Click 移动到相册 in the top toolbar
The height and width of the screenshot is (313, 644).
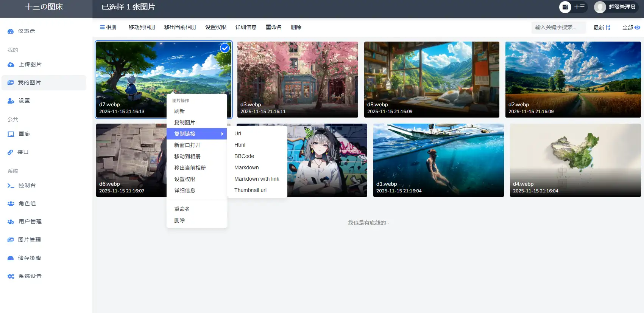[142, 27]
